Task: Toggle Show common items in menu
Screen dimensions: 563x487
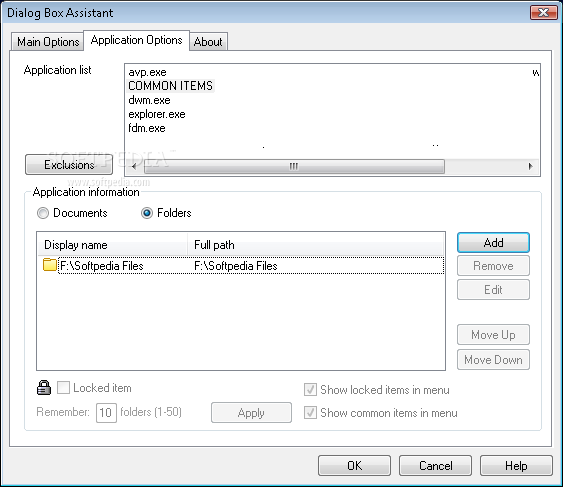Action: (310, 413)
